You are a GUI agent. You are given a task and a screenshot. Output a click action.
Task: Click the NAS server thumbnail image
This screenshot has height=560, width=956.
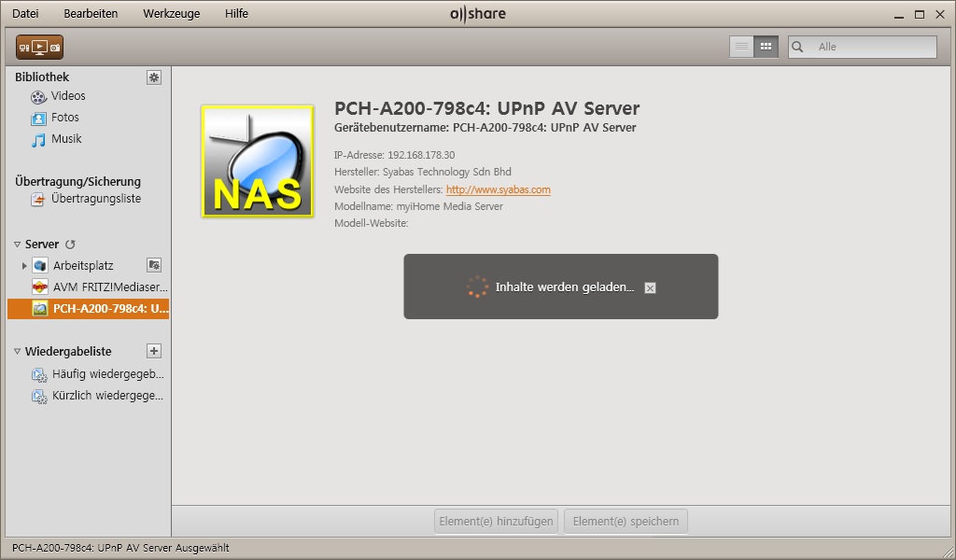click(x=258, y=161)
